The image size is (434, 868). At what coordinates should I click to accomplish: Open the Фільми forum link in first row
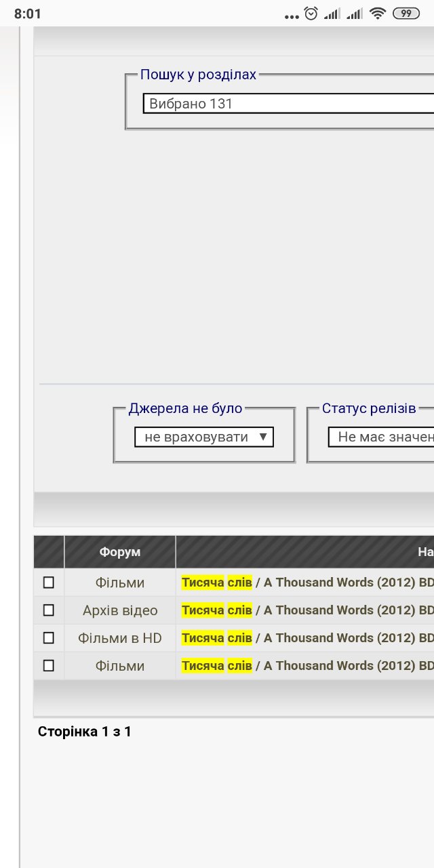[120, 583]
